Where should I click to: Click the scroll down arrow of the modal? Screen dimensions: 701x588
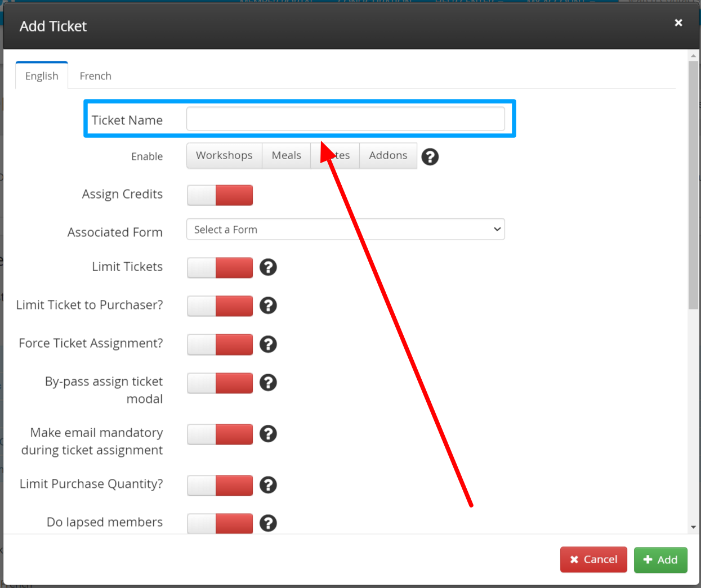coord(693,527)
